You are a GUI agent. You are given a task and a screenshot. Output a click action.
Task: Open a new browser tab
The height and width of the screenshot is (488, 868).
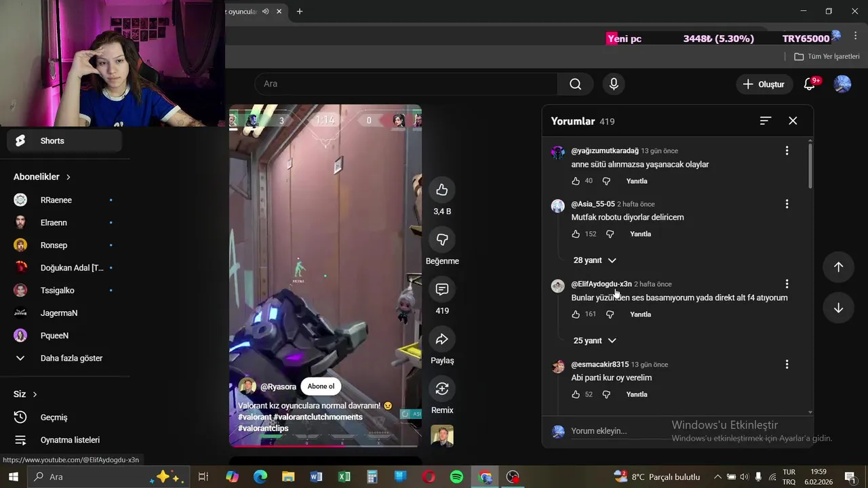(300, 12)
